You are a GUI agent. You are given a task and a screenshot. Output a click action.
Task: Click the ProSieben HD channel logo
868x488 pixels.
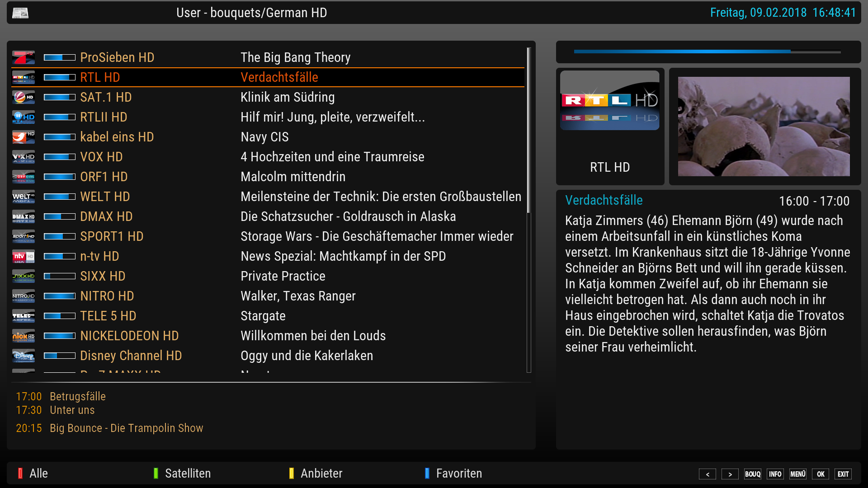pyautogui.click(x=23, y=57)
